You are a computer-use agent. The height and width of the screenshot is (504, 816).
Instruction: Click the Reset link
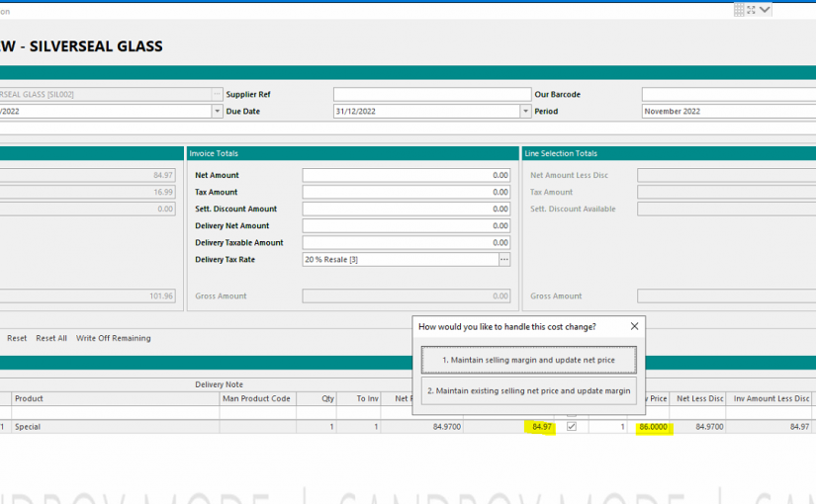(17, 338)
